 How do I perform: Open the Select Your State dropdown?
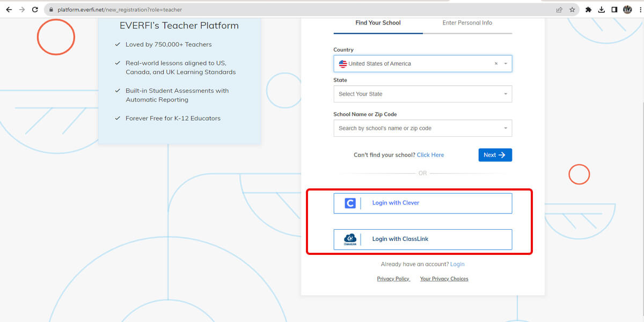coord(423,94)
